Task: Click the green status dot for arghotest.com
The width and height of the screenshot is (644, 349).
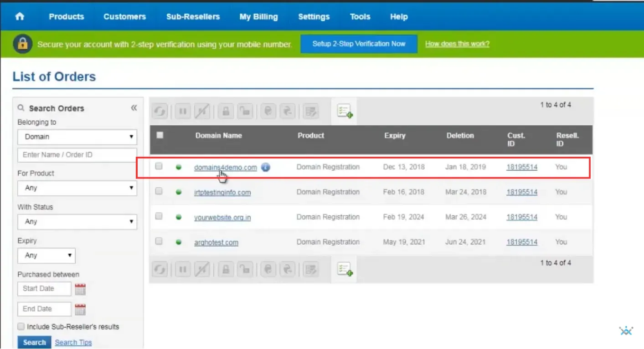Action: [179, 242]
